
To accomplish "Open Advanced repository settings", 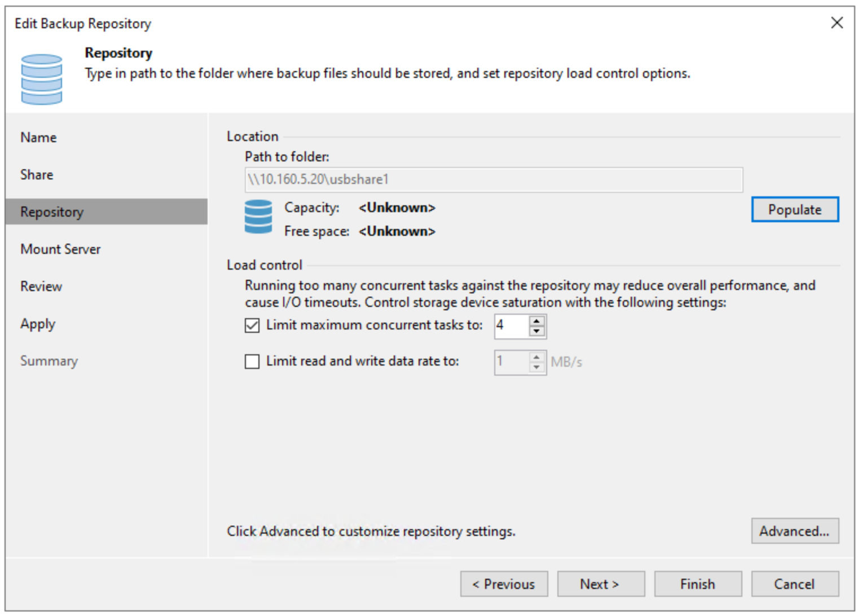I will [795, 531].
